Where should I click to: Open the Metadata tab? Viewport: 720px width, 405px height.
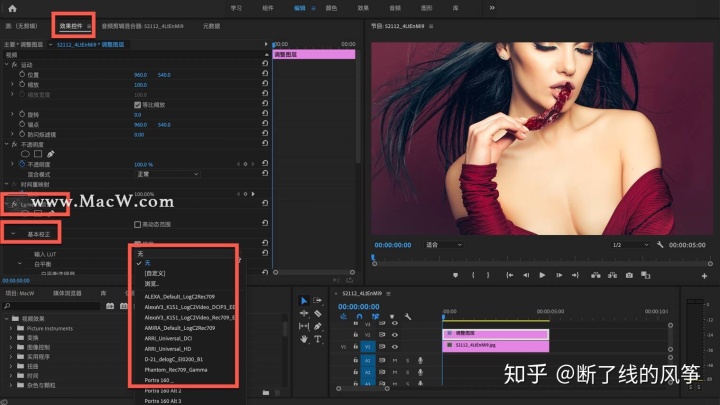point(212,26)
